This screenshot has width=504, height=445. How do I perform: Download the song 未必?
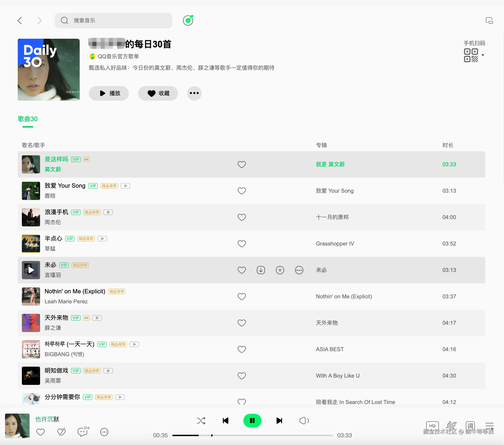261,270
